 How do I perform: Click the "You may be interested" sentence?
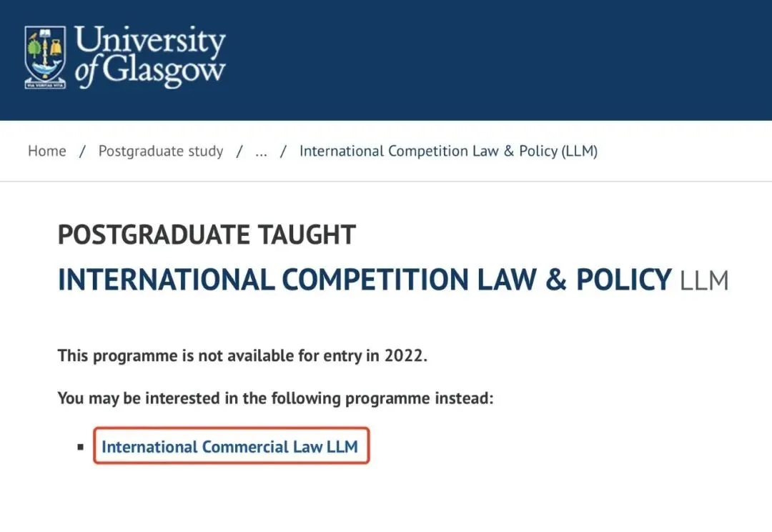coord(275,398)
